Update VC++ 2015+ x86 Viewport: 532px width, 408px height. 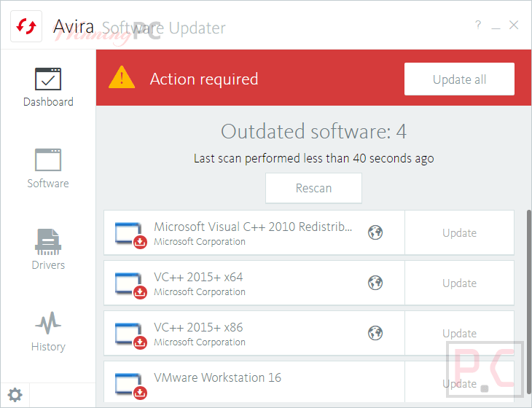tap(459, 333)
